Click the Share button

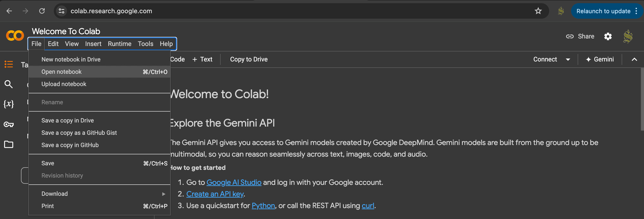580,36
